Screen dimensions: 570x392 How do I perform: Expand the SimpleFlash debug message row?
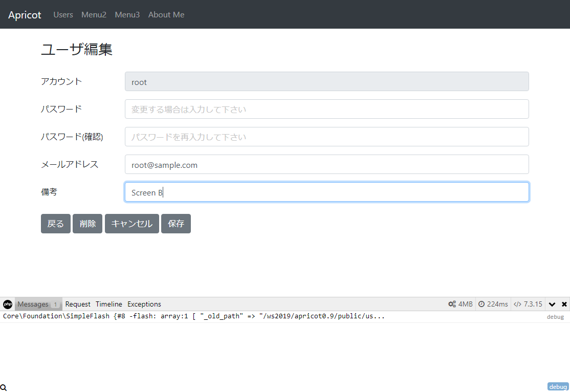[x=194, y=316]
